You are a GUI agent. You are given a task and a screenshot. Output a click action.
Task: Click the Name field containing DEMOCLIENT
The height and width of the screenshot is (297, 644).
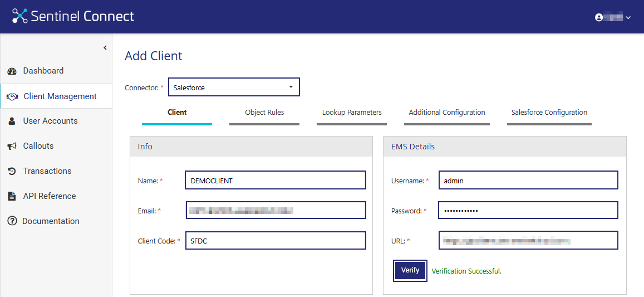pyautogui.click(x=275, y=181)
